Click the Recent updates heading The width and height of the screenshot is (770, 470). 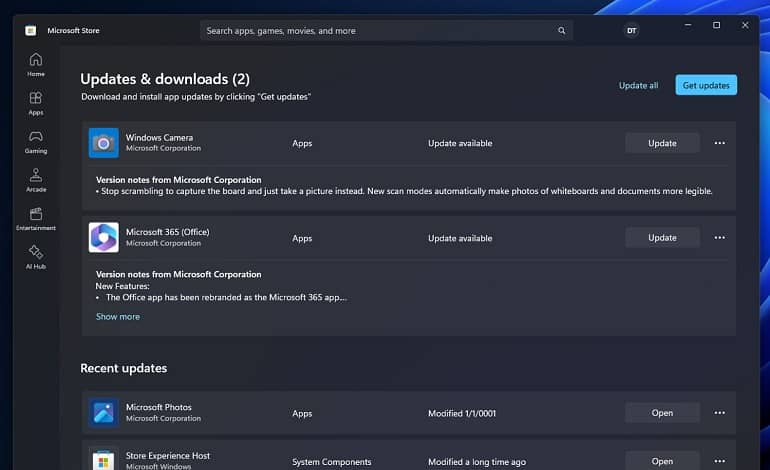[x=123, y=368]
